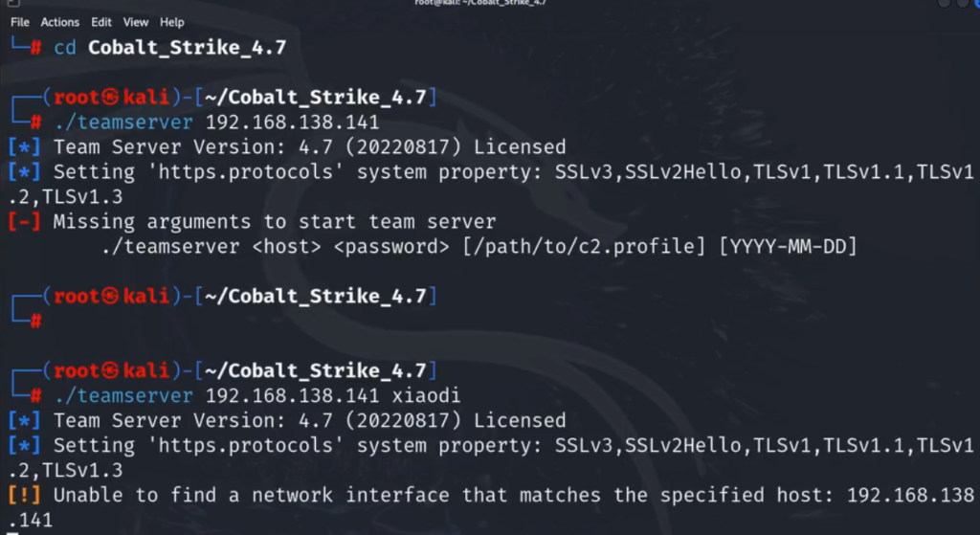Click the [YYYY-MM-DD] usage placeholder
Screen dimensions: 980x535
[788, 246]
